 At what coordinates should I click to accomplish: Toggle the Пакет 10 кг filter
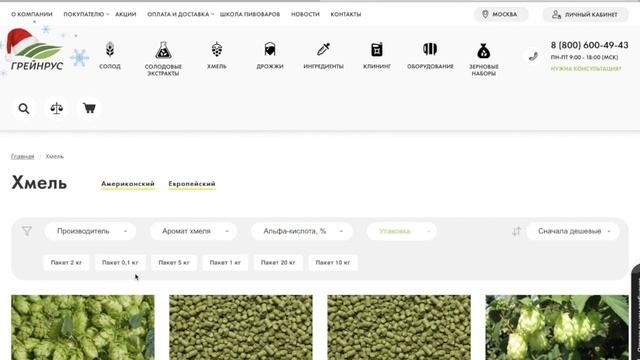click(x=333, y=262)
